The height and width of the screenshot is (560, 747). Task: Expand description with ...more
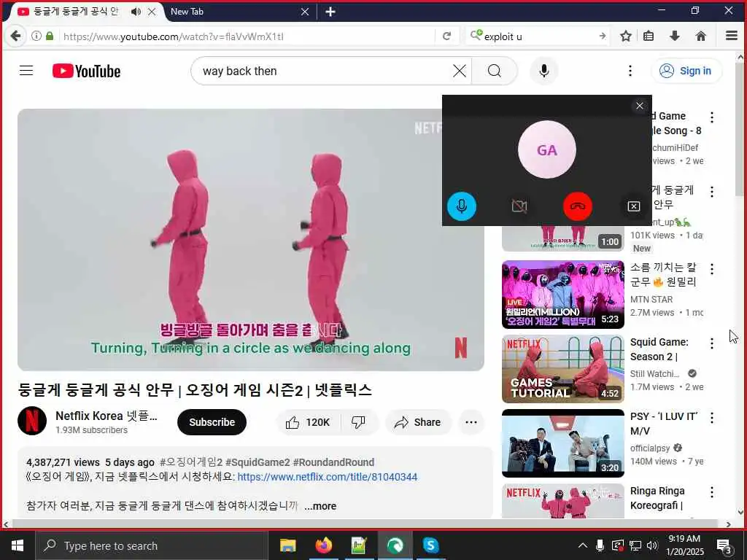click(x=321, y=506)
